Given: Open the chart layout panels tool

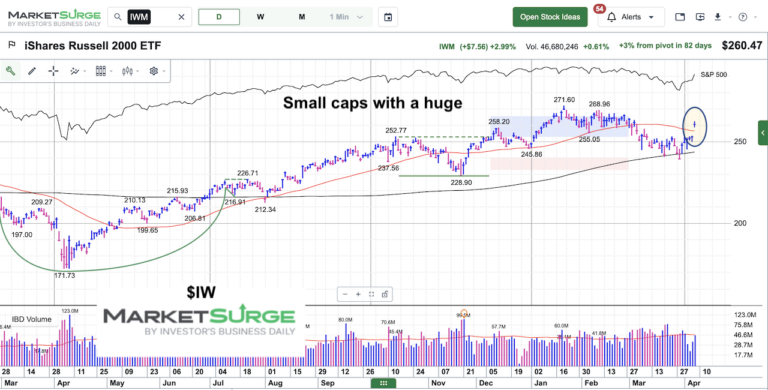Looking at the screenshot, I should [x=100, y=71].
